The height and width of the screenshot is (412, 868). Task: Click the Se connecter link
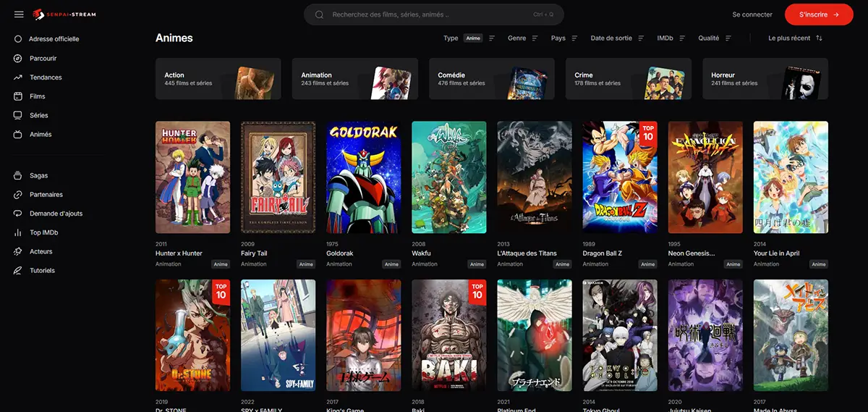(x=752, y=14)
